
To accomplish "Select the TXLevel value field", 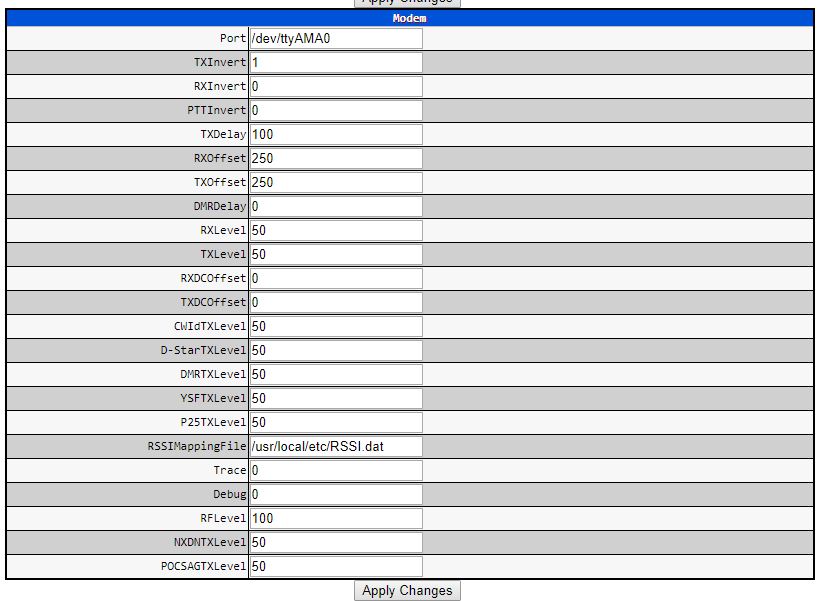I will (x=336, y=255).
